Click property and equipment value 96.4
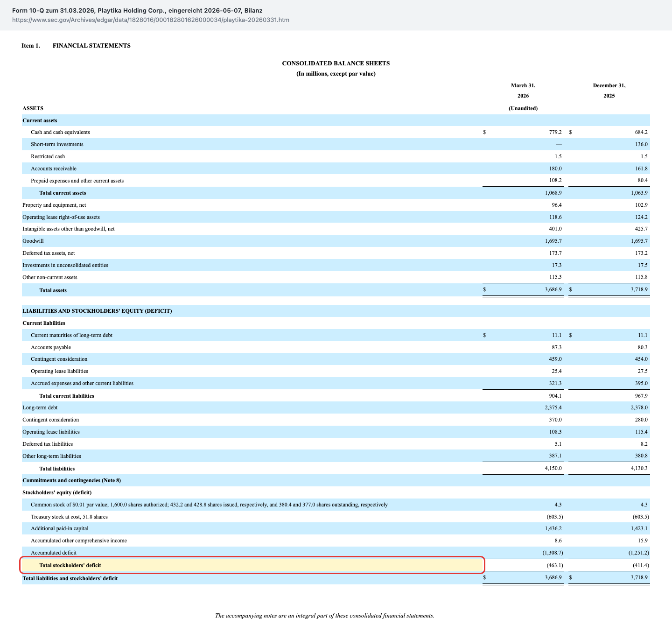The height and width of the screenshot is (632, 672). pos(557,205)
